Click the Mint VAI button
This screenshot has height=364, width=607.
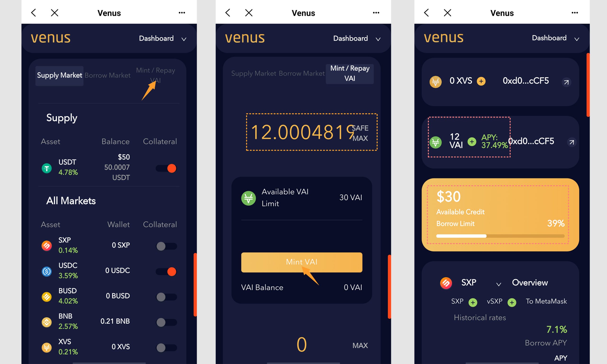click(302, 262)
